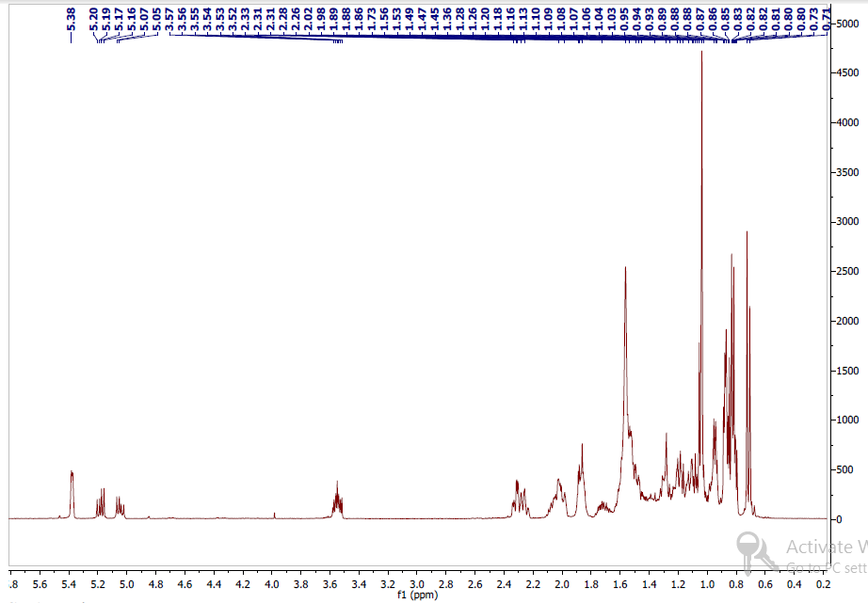Select the 2.33 peak label

click(245, 20)
